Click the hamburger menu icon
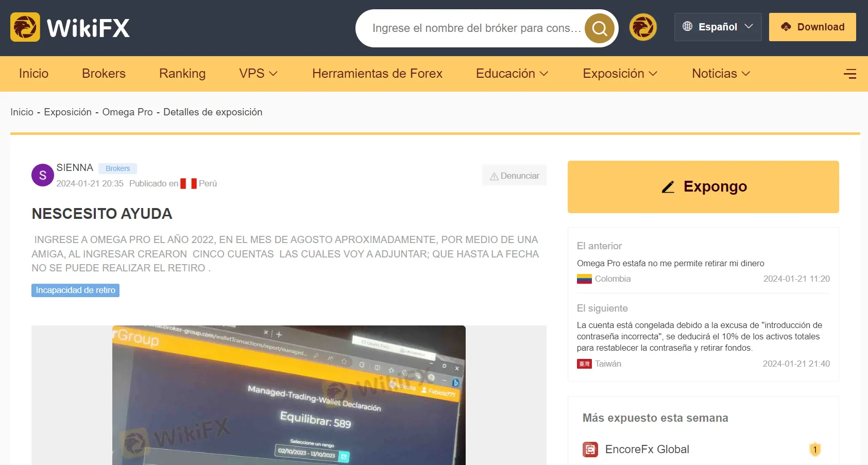868x465 pixels. click(850, 74)
